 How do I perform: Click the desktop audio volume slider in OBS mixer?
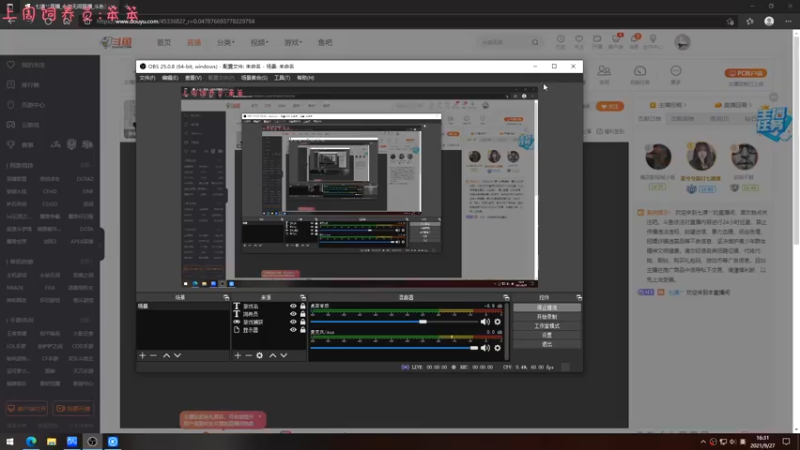pyautogui.click(x=395, y=322)
